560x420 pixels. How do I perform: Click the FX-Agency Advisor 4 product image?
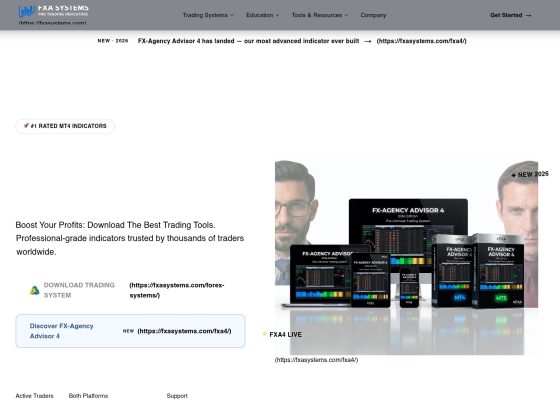[x=406, y=257]
